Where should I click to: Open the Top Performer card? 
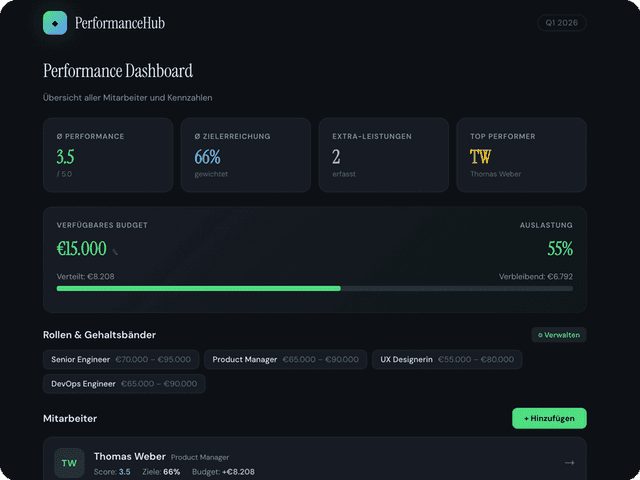(x=521, y=155)
